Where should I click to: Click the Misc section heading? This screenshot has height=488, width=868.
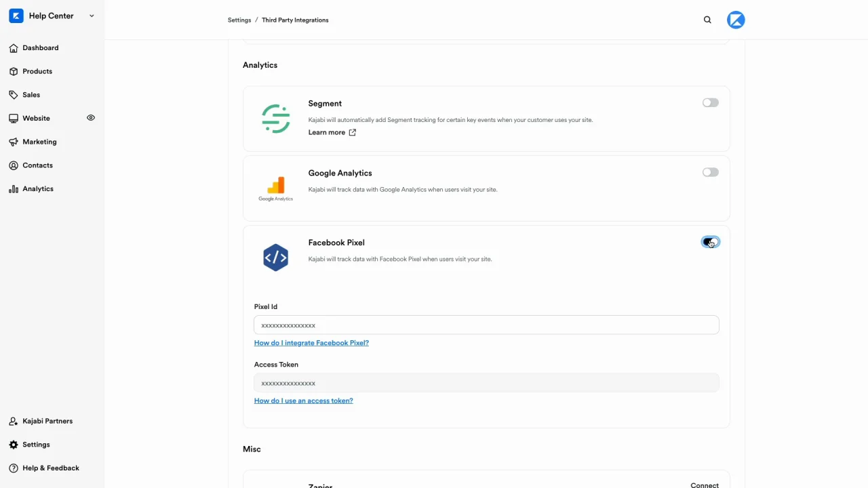[x=252, y=449]
